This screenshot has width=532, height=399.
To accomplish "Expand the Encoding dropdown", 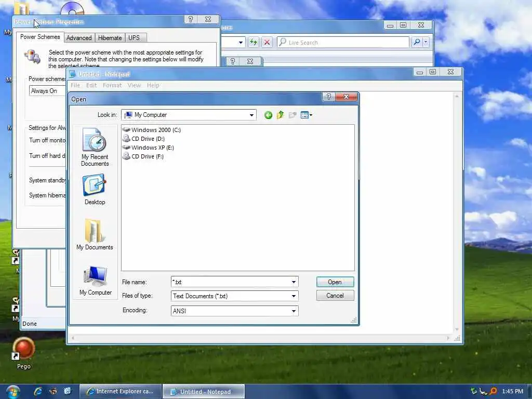I will pyautogui.click(x=294, y=311).
